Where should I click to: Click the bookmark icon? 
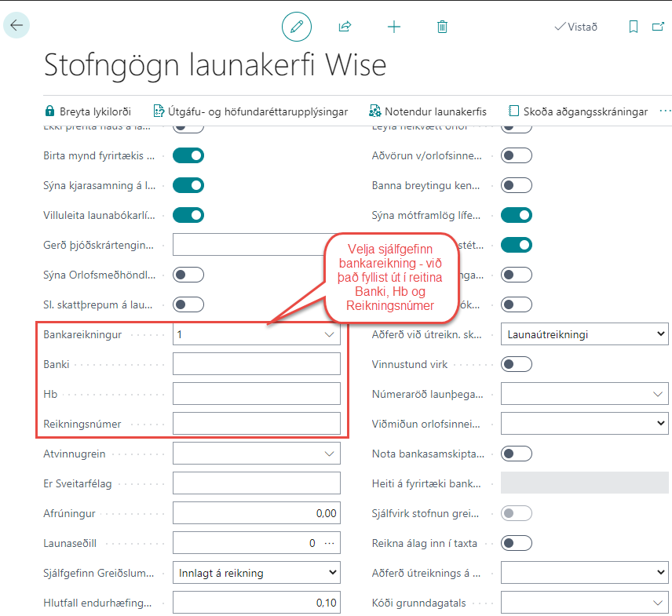634,27
